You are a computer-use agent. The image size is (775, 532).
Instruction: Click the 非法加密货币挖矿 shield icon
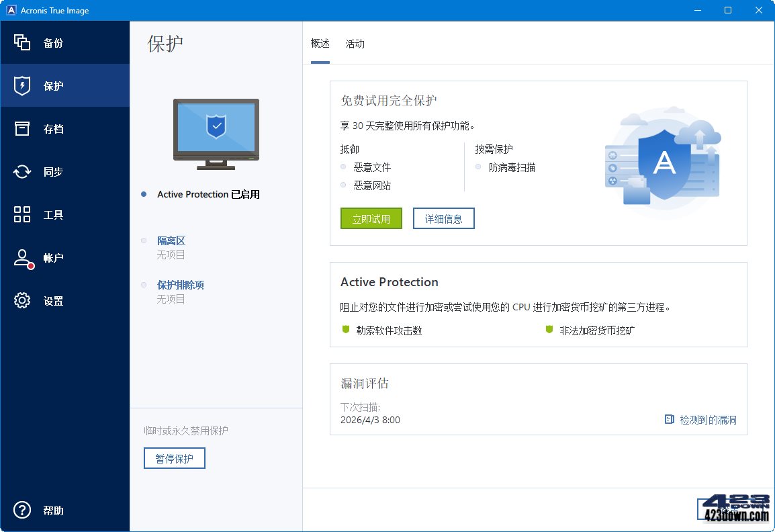click(x=549, y=330)
